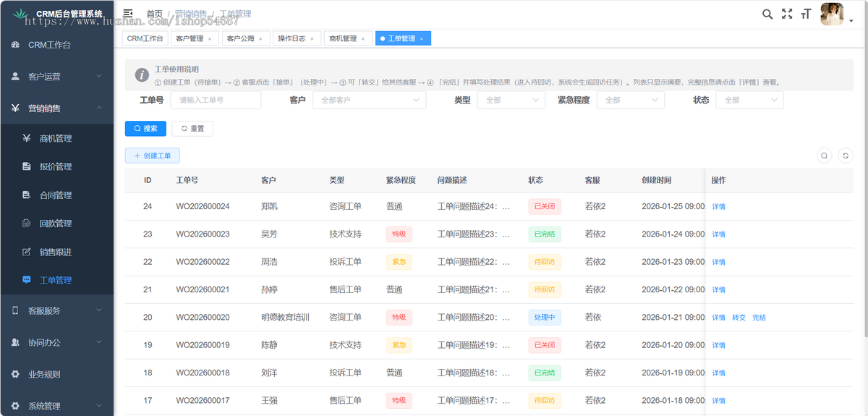This screenshot has height=416, width=868.
Task: Click the 创建时间 column header
Action: [656, 180]
